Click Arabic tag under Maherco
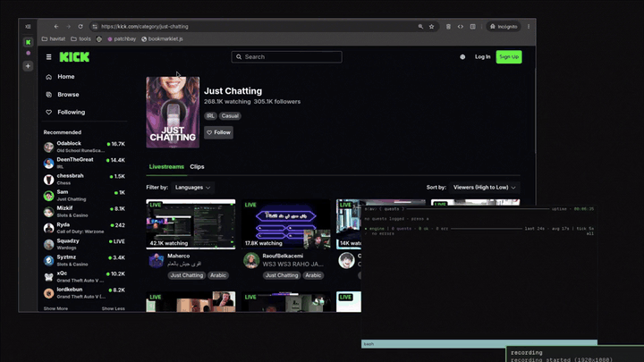This screenshot has width=644, height=362. click(x=218, y=275)
